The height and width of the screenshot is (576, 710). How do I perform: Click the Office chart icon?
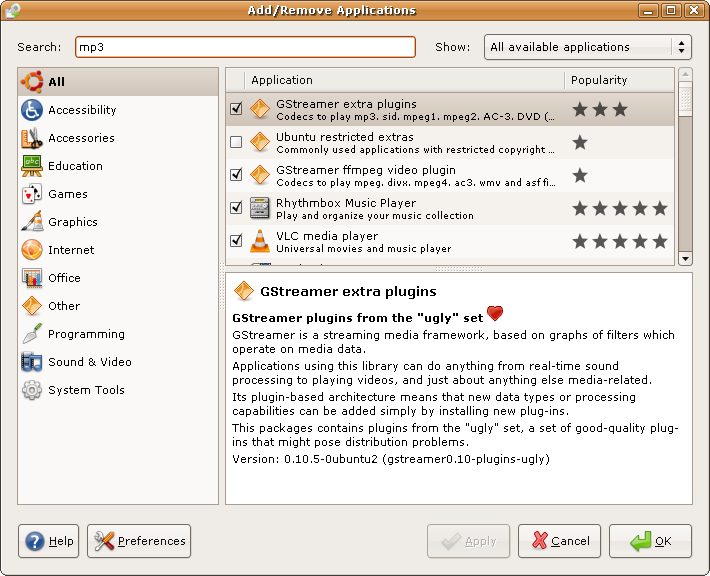[x=32, y=278]
